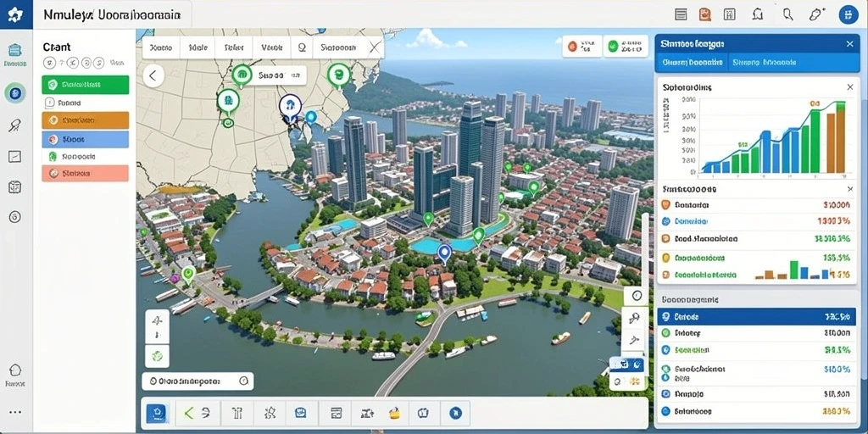This screenshot has width=868, height=434.
Task: Select the app logo in top-left corner
Action: click(x=15, y=15)
